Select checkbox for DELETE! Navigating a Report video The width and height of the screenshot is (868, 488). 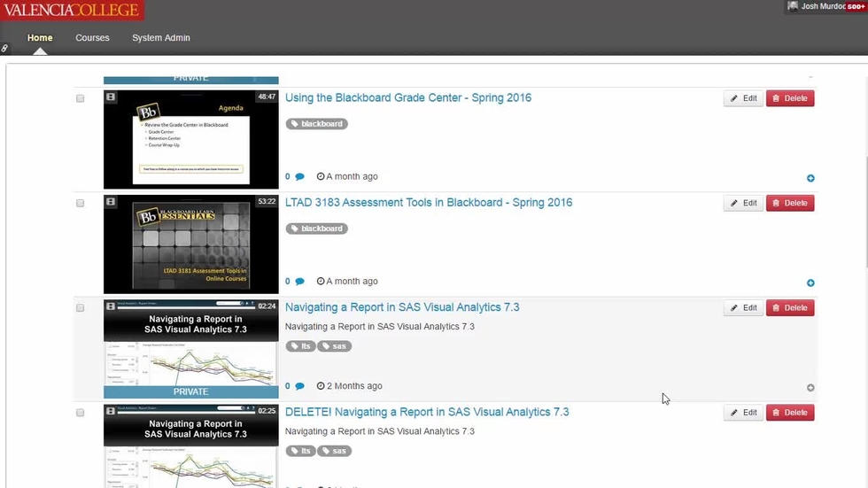[x=81, y=413]
